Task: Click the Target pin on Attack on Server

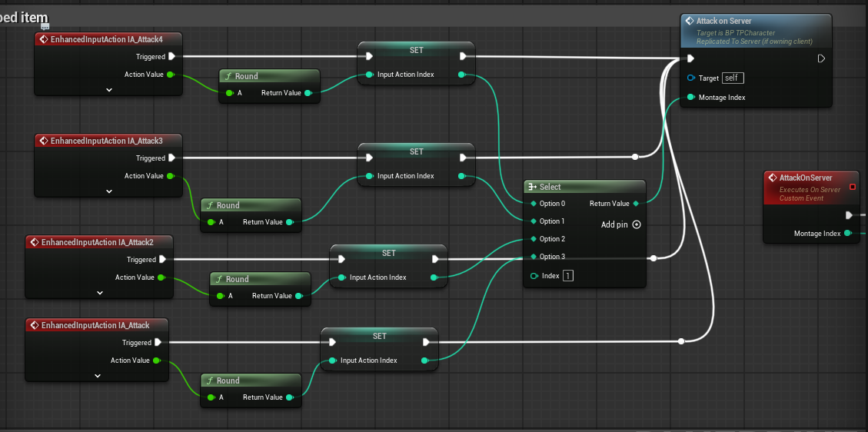Action: coord(691,78)
